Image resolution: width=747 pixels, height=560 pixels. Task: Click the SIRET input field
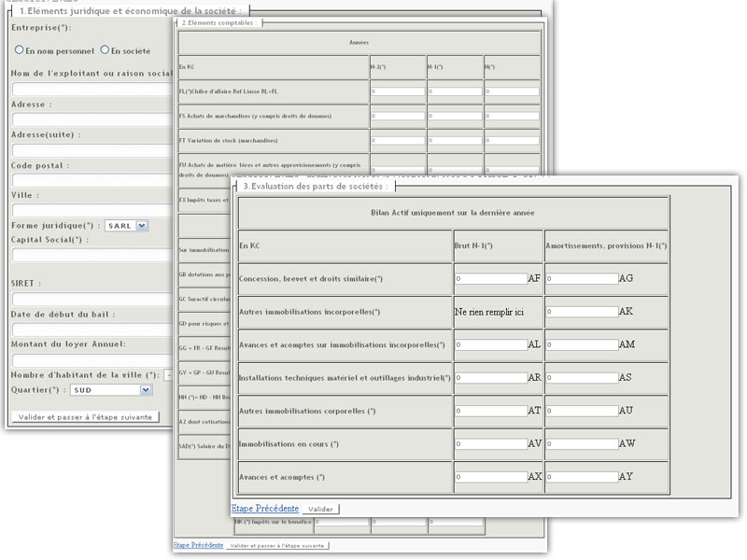(92, 299)
